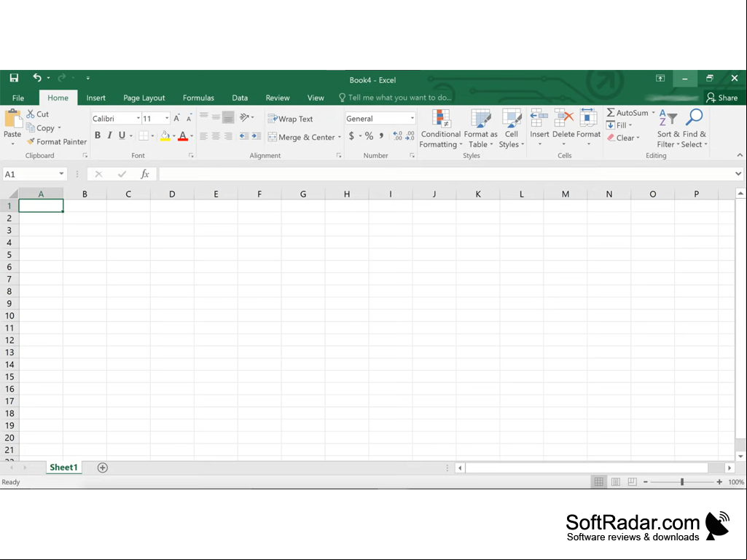Click the Copy button
Viewport: 747px width, 560px height.
tap(44, 127)
